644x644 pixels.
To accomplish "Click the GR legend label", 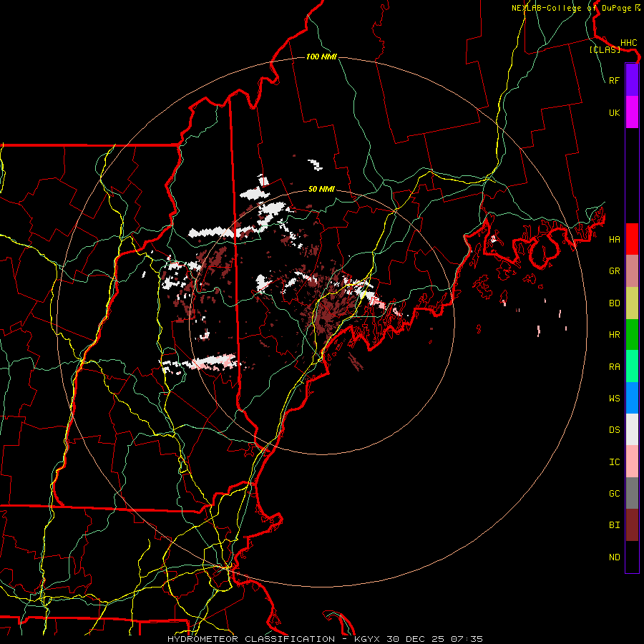I will [614, 271].
